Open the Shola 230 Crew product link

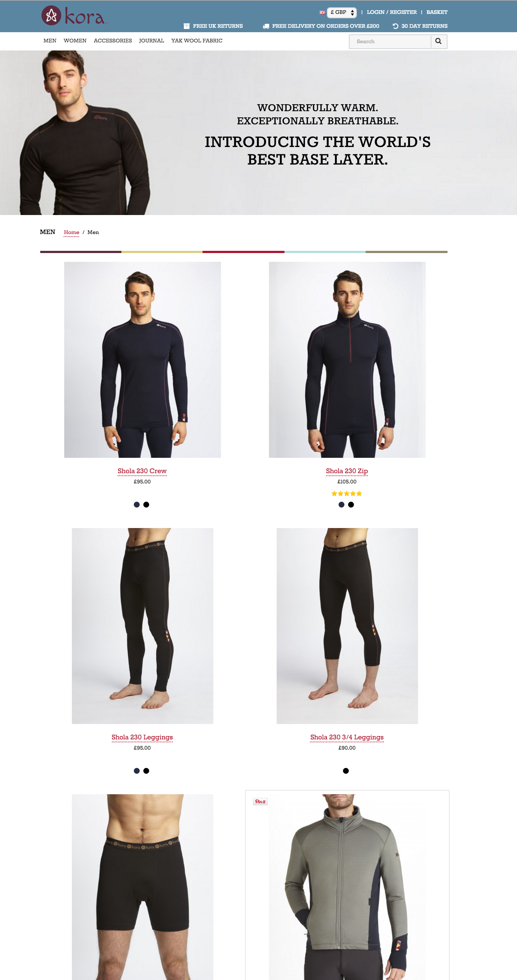[x=142, y=471]
